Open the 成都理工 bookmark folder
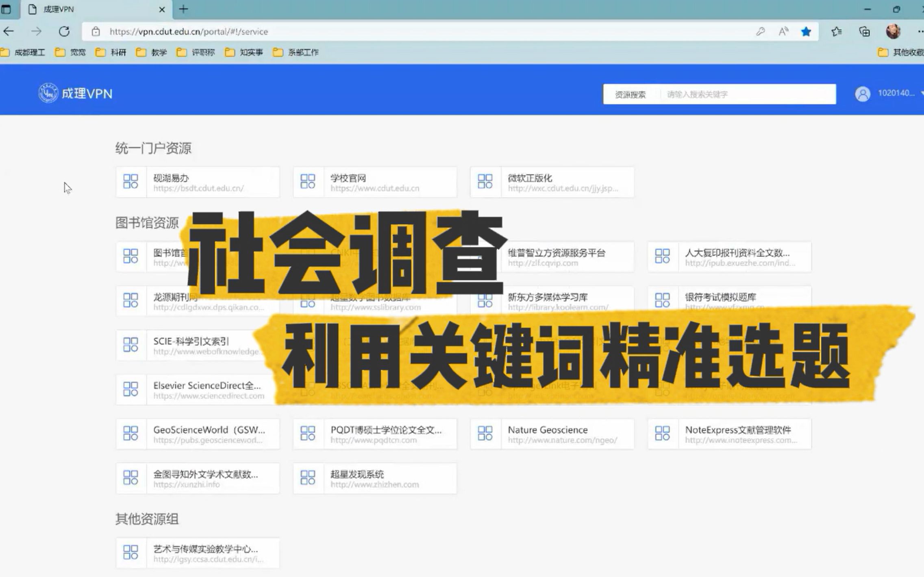Screen dimensions: 924x577 [23, 52]
